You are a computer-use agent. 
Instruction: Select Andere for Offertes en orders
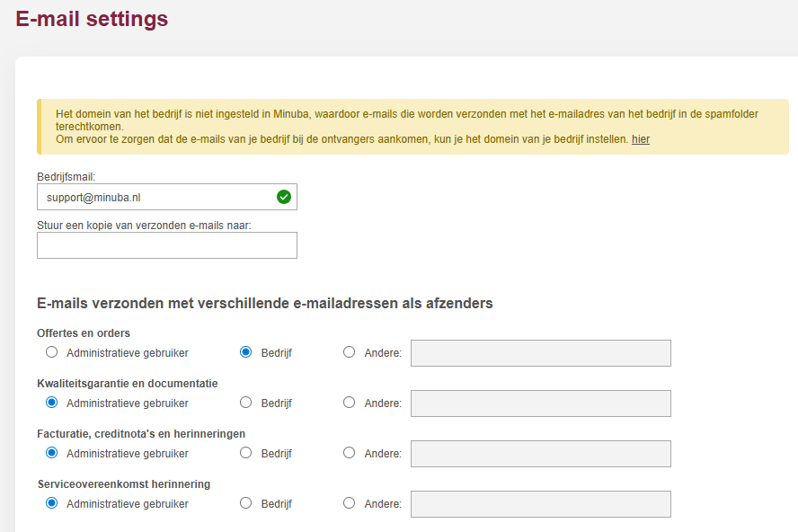click(x=349, y=352)
